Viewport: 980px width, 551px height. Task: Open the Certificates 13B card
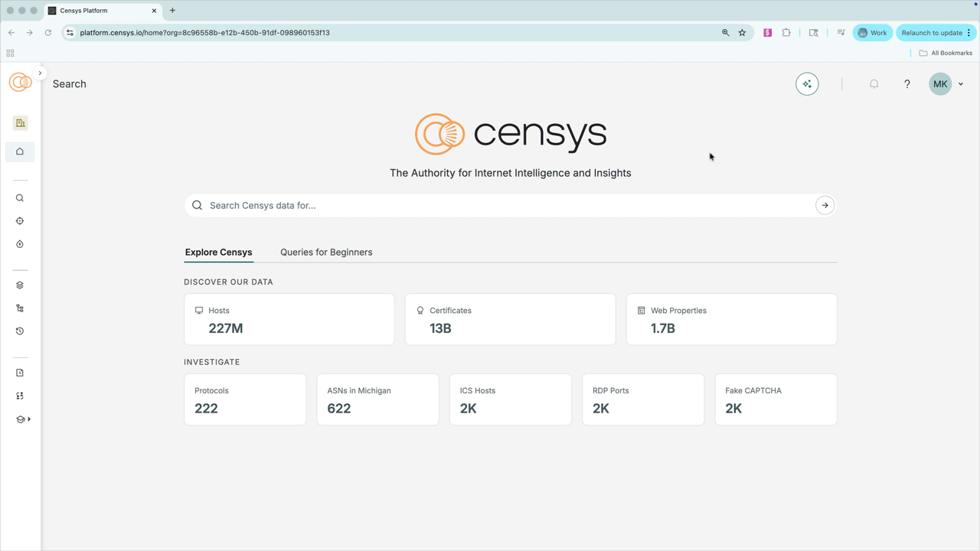click(x=510, y=319)
